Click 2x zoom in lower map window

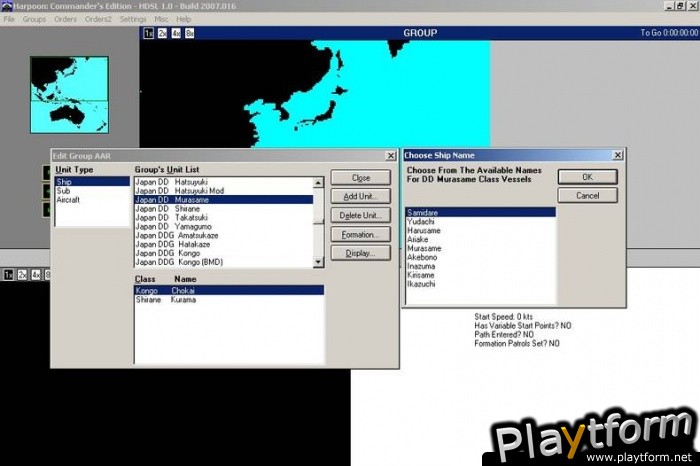click(x=22, y=275)
